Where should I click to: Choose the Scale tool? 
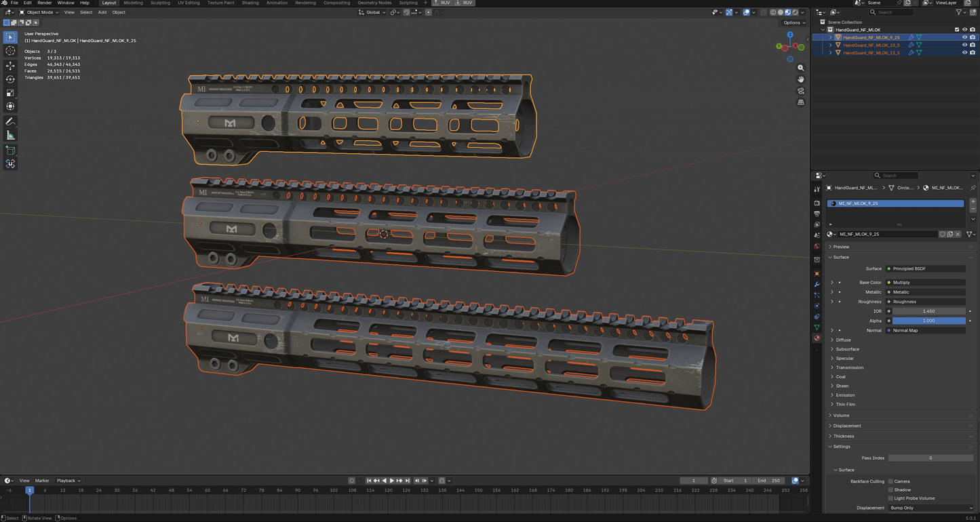[10, 93]
